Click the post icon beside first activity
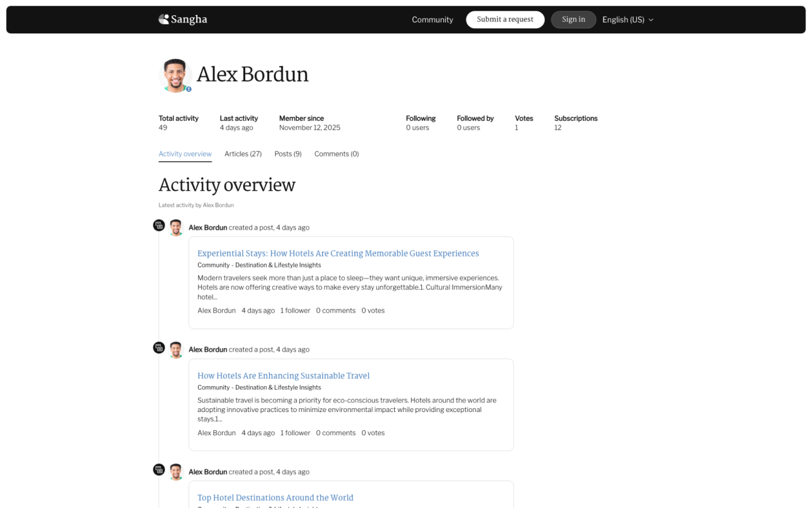This screenshot has width=812, height=508. point(159,226)
